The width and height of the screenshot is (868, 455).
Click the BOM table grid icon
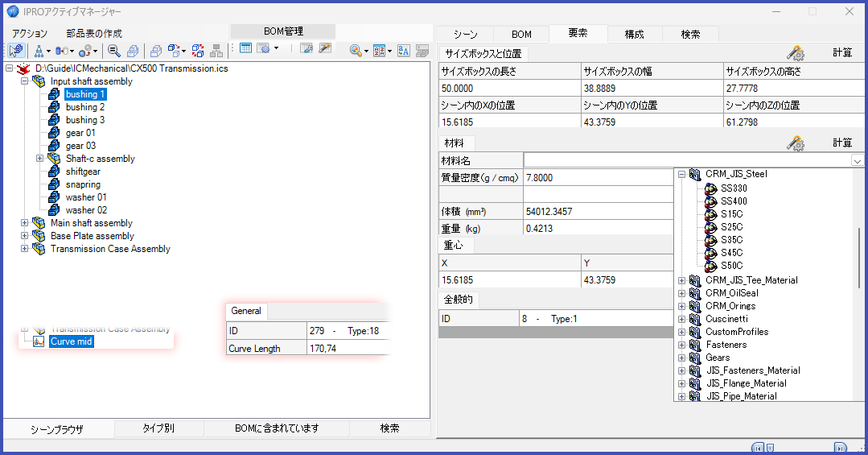coord(245,49)
